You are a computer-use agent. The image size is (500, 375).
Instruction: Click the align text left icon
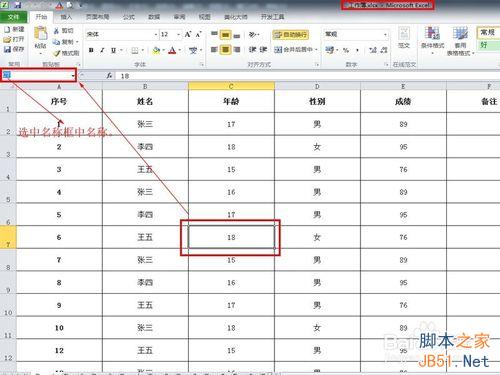(214, 50)
